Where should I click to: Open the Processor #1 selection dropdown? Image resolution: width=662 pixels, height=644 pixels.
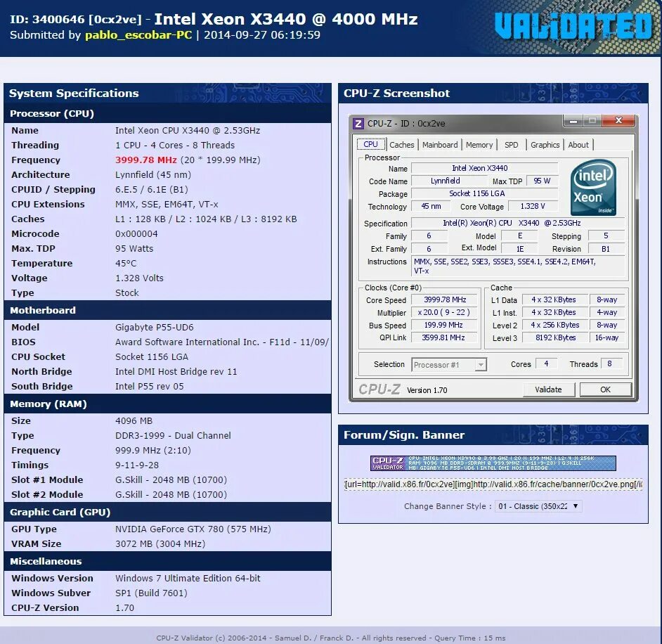[449, 364]
